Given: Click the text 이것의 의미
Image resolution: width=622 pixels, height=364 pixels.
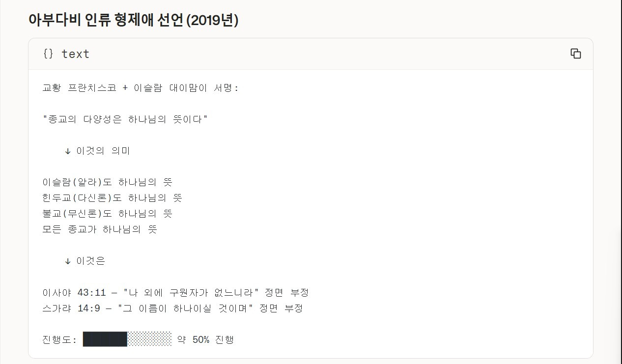Looking at the screenshot, I should (x=103, y=151).
